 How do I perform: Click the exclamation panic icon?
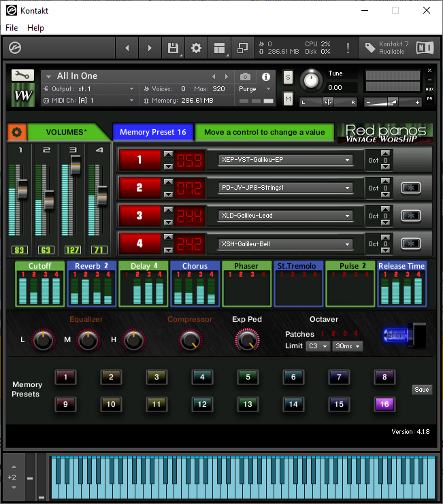click(x=348, y=48)
